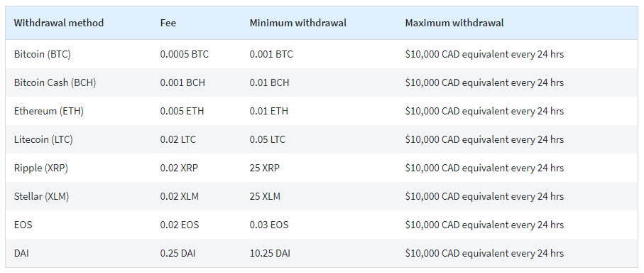Click the 0.0005 BTC fee cell
644x273 pixels.
coord(185,54)
